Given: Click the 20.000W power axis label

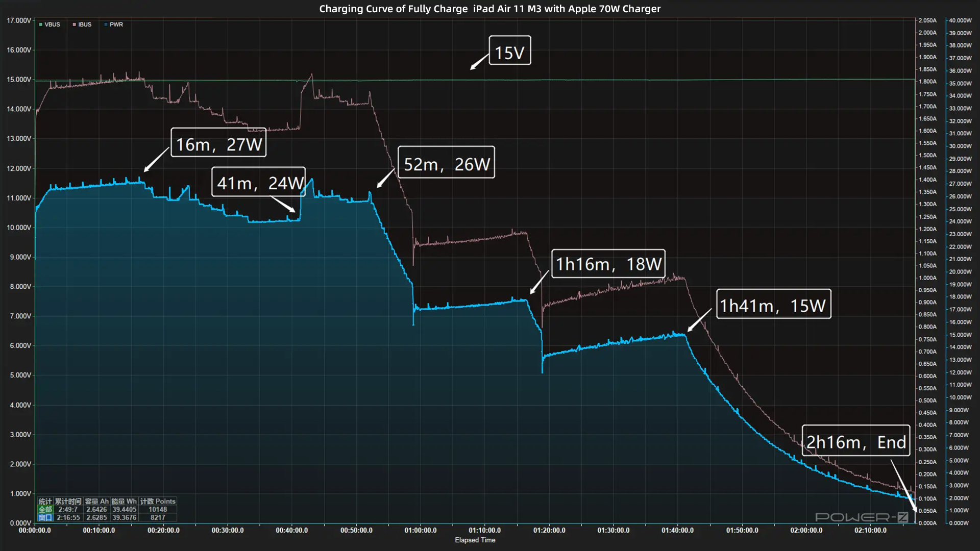Looking at the screenshot, I should tap(960, 272).
